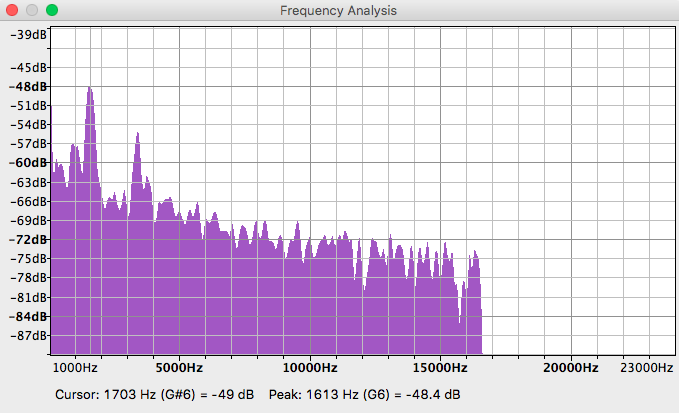Click the -51dB axis label
The height and width of the screenshot is (413, 679).
(x=28, y=106)
